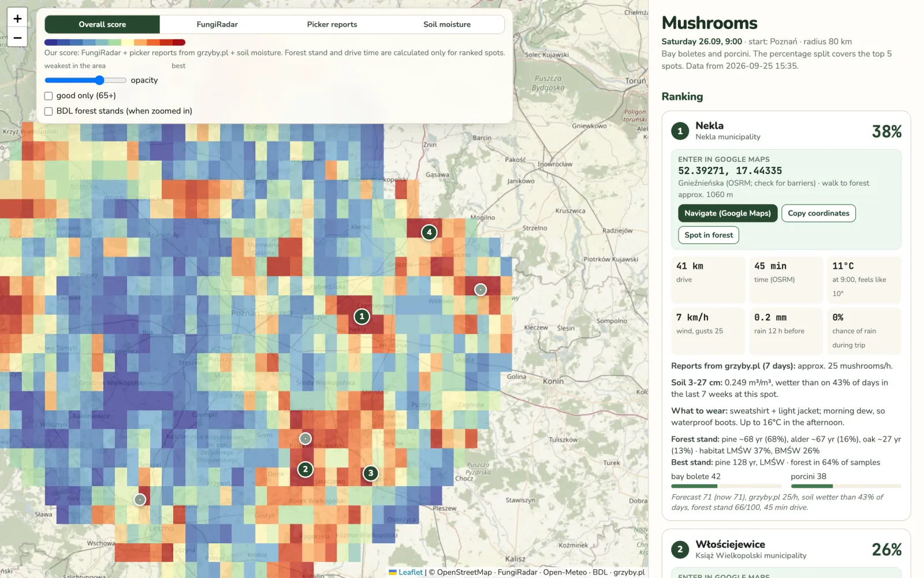Switch to the FungiRadar tab
The image size is (924, 578).
[x=217, y=24]
